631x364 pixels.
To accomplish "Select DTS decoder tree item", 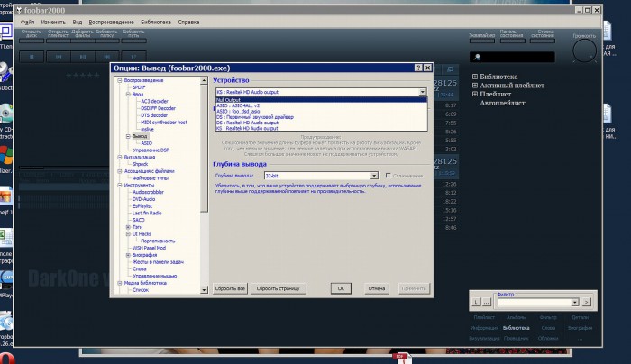I will click(x=154, y=115).
